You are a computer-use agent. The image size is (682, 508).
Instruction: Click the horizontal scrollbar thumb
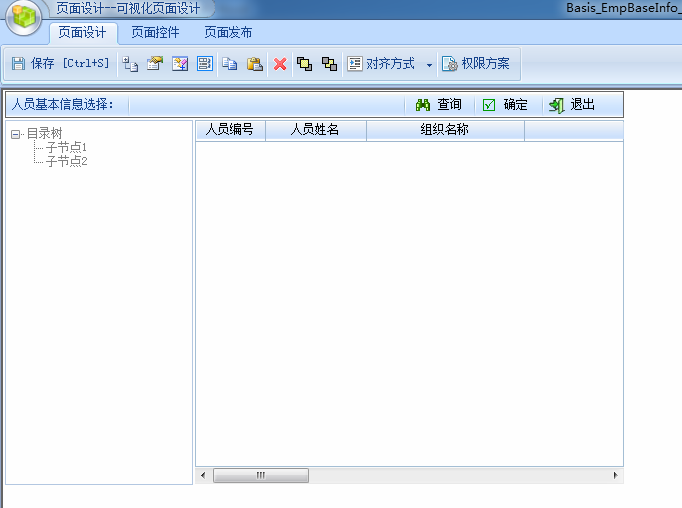click(261, 475)
